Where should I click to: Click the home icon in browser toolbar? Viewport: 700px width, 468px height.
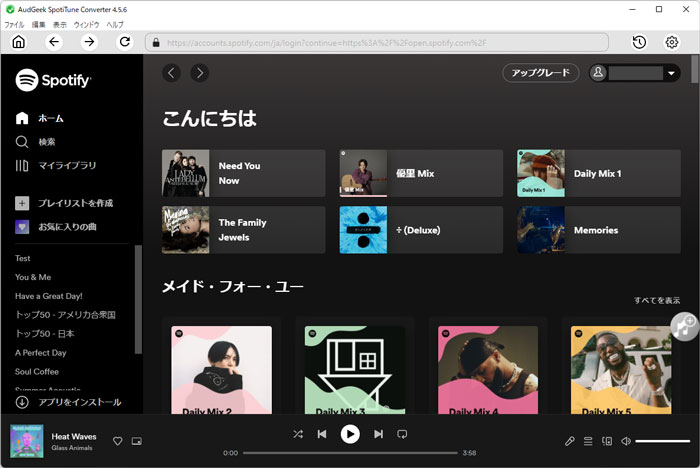pos(19,42)
